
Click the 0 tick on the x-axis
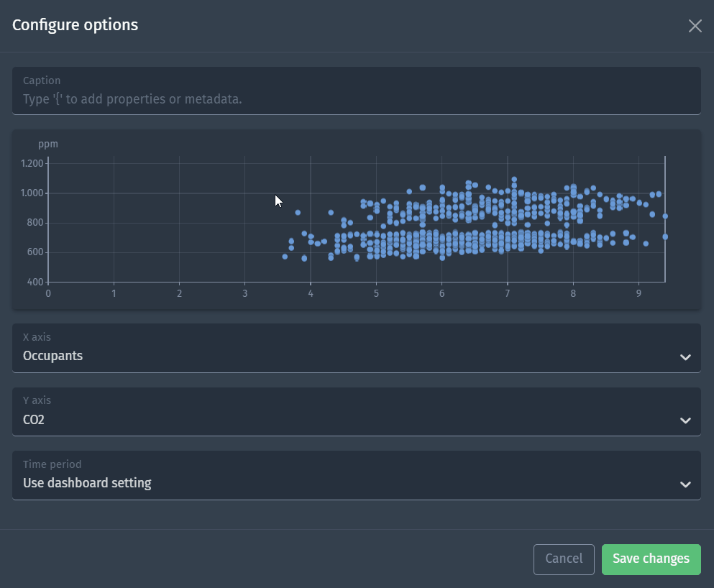point(48,293)
